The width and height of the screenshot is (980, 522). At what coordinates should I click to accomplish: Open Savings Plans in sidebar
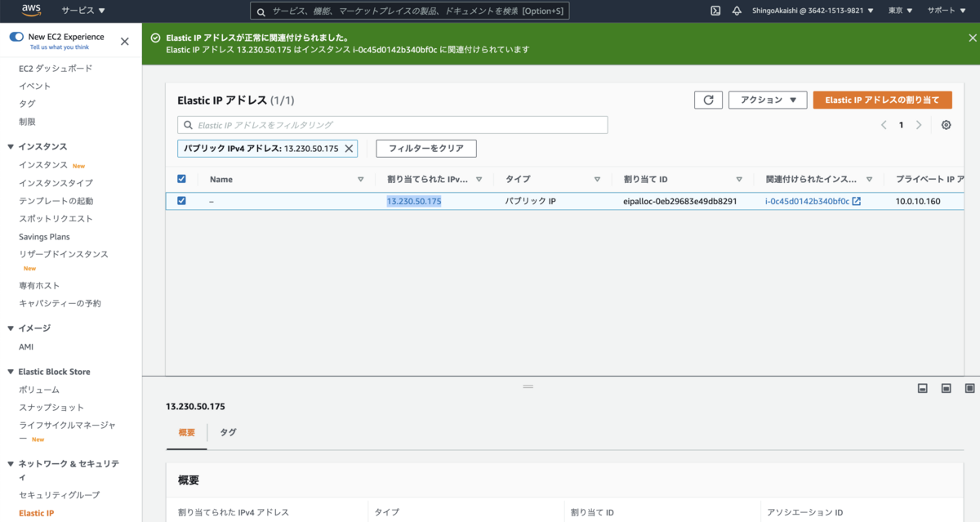pos(44,237)
